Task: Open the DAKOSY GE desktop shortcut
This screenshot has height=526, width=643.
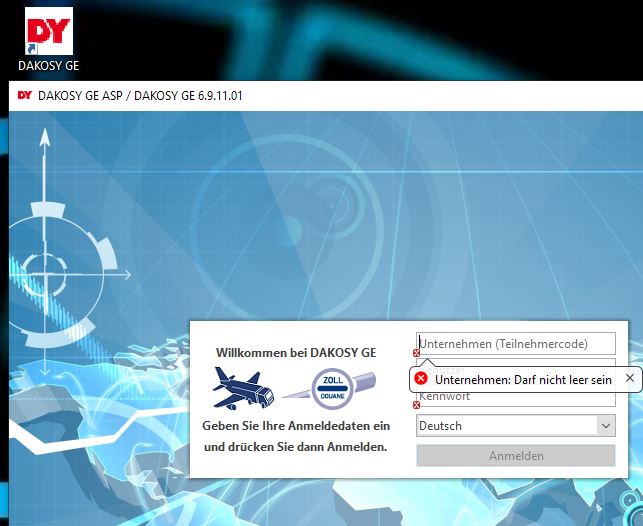Action: (x=48, y=39)
